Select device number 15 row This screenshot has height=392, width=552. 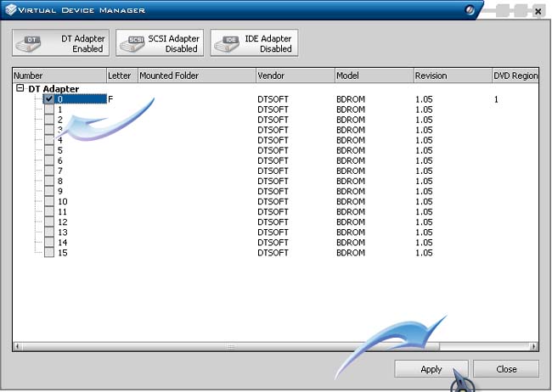tap(63, 253)
